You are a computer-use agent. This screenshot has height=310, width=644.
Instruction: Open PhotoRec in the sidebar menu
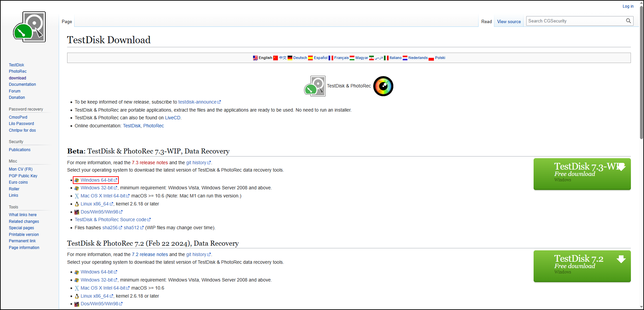(x=18, y=71)
